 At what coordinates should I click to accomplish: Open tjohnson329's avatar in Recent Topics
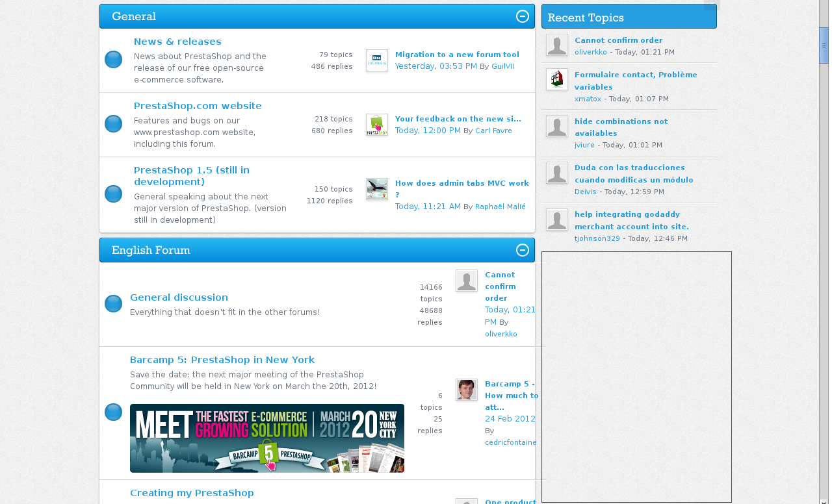coord(557,220)
